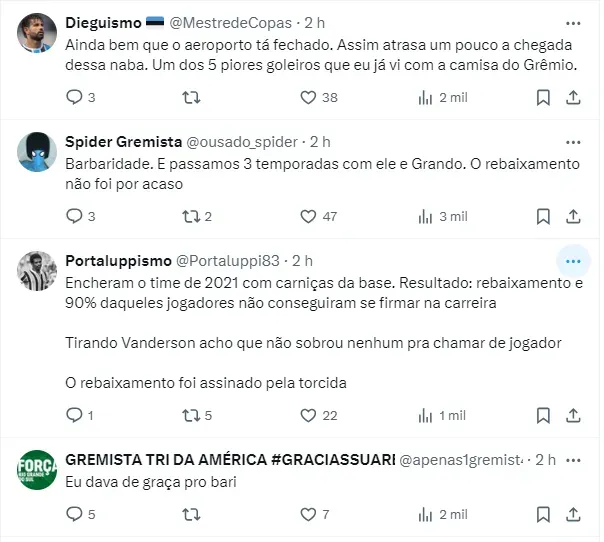The width and height of the screenshot is (604, 542).
Task: Share Portaluppismo's tweet
Action: [573, 414]
